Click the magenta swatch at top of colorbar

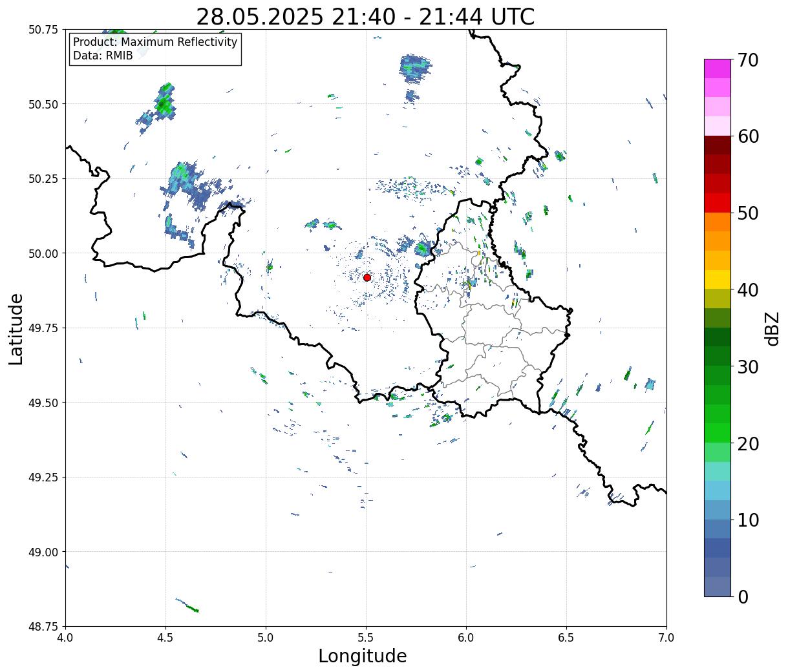click(x=718, y=68)
